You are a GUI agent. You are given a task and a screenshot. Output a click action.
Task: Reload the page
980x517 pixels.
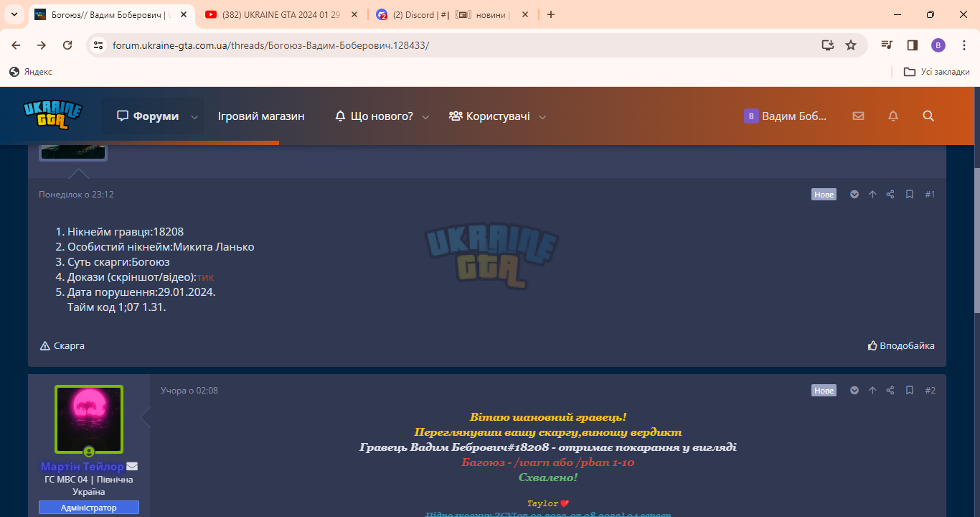point(67,45)
